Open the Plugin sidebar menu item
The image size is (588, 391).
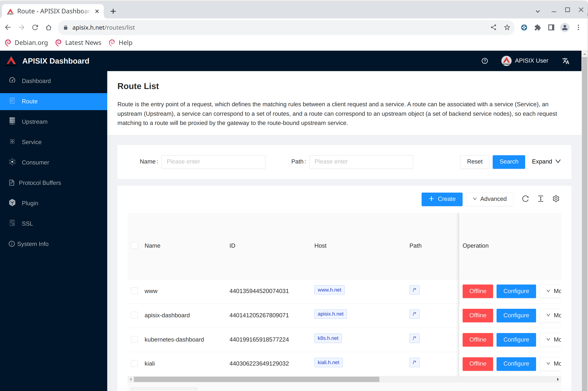30,203
